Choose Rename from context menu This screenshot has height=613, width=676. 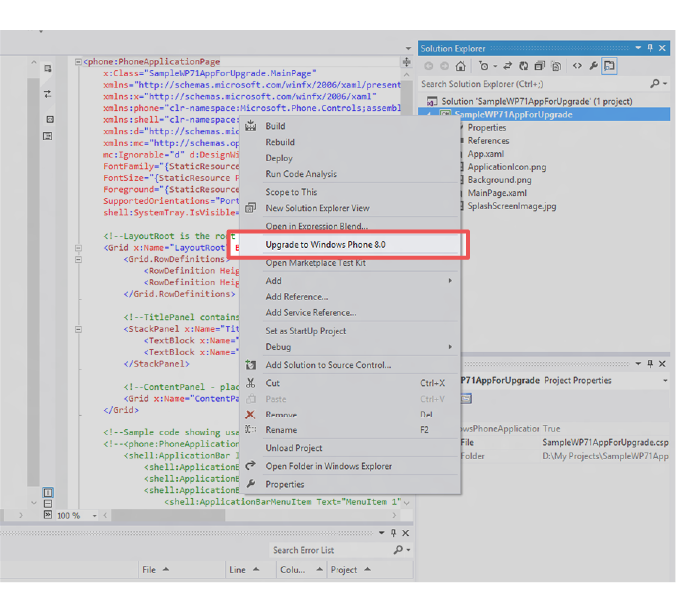pos(349,430)
